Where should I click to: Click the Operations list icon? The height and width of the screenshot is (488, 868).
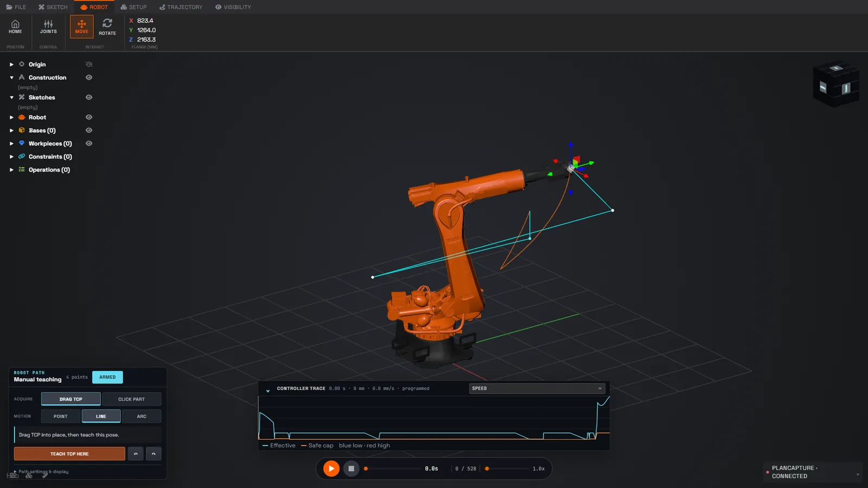pyautogui.click(x=22, y=169)
